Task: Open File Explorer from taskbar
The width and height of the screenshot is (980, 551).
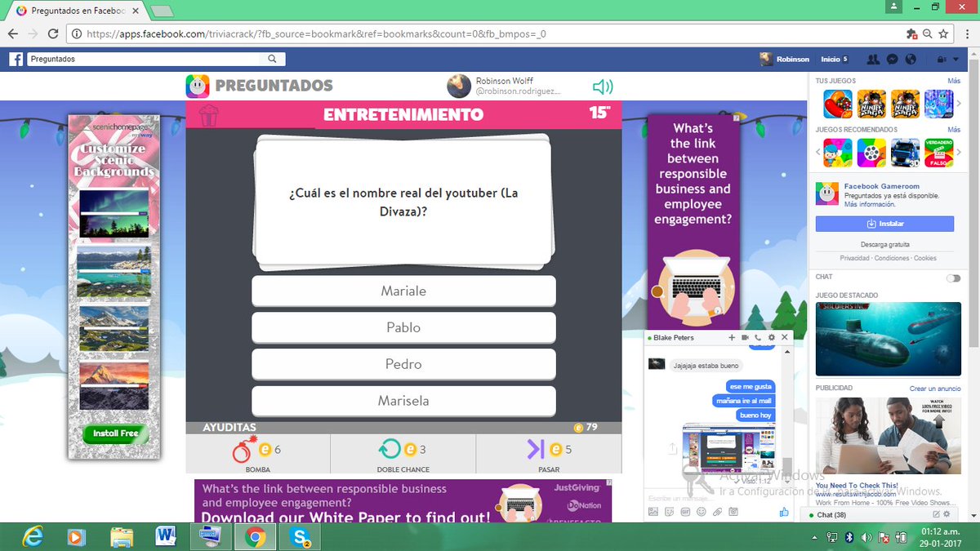Action: [121, 536]
